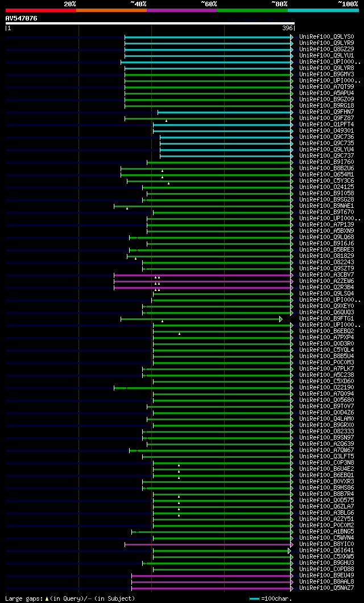
Task: Click the shorter green alignment bar for B9FTG1
Action: (200, 319)
